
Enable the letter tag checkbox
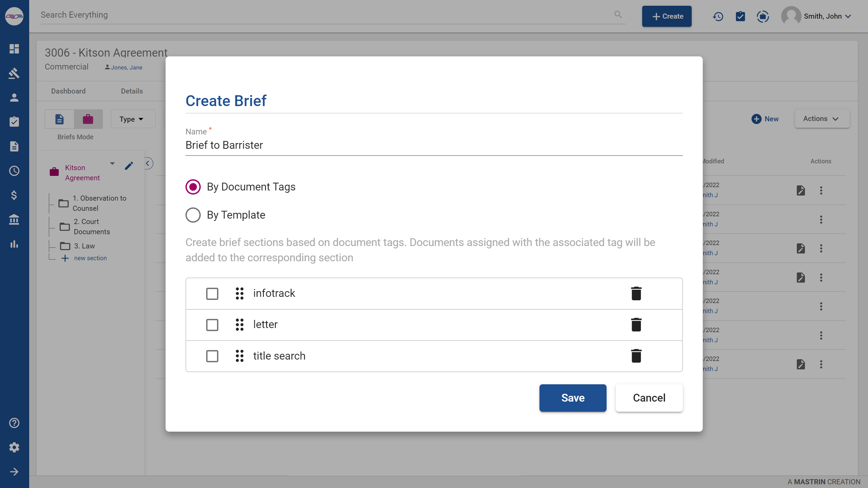(212, 325)
